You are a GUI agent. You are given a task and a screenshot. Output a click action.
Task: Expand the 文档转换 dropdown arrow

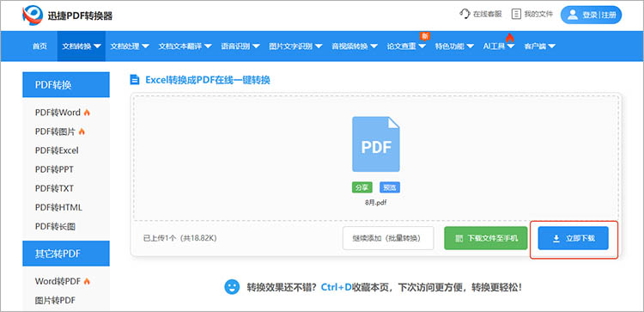(x=97, y=46)
